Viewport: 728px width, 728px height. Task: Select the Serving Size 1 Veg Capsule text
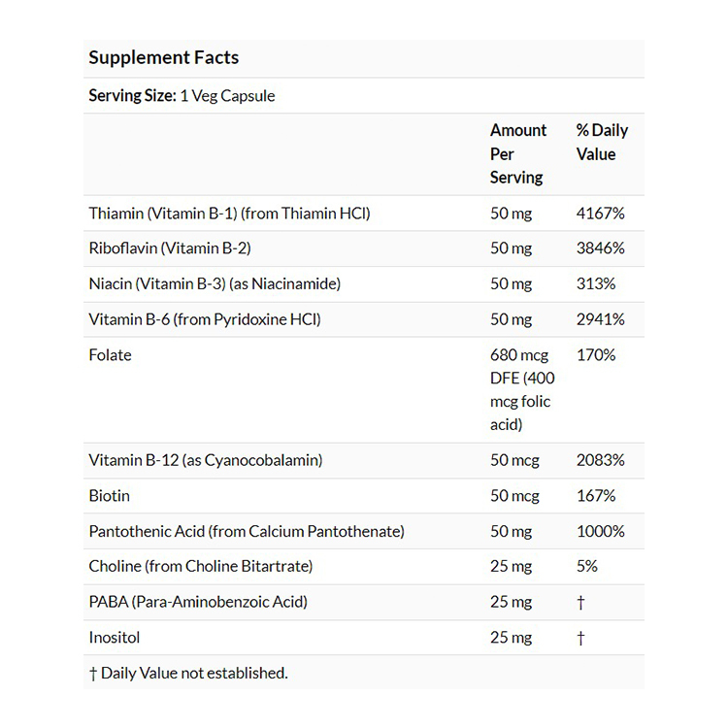point(182,95)
